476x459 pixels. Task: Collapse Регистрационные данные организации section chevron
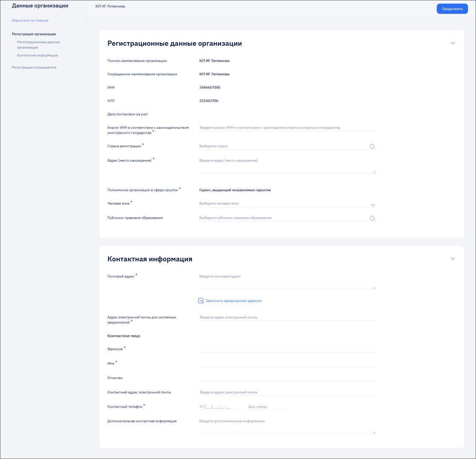coord(453,43)
